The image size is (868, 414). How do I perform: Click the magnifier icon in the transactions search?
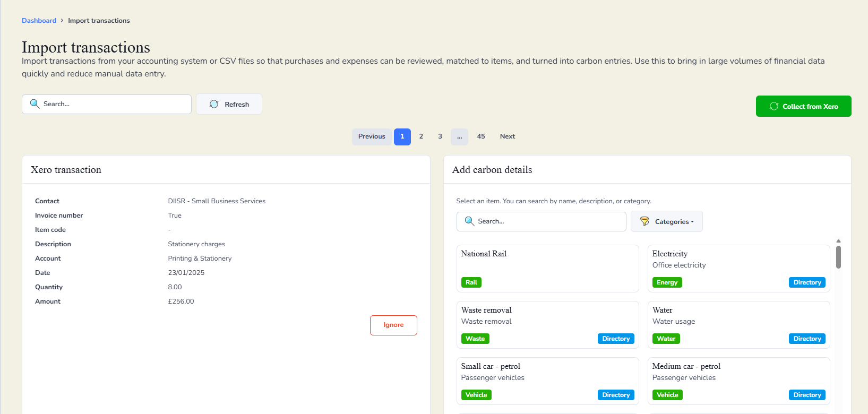(35, 104)
